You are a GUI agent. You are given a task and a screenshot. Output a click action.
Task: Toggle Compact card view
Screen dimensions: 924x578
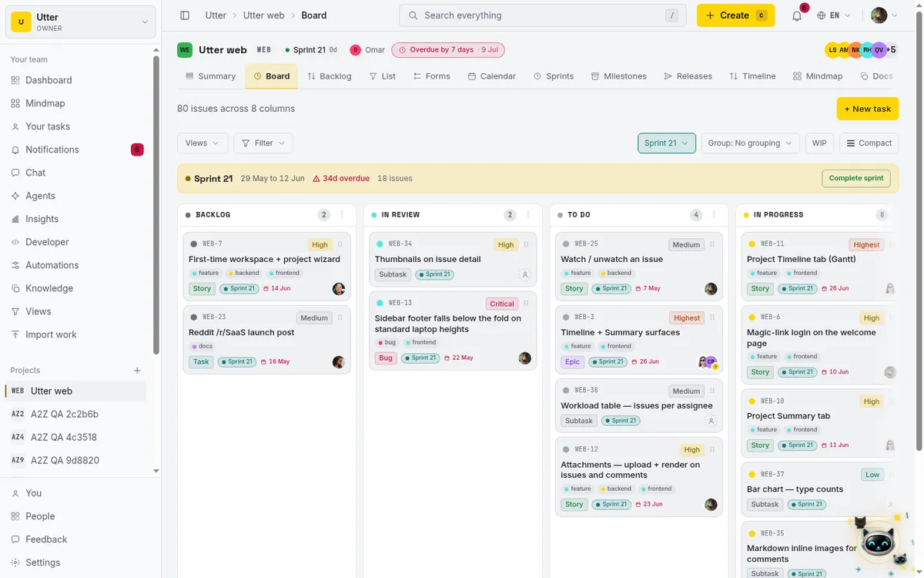[869, 143]
